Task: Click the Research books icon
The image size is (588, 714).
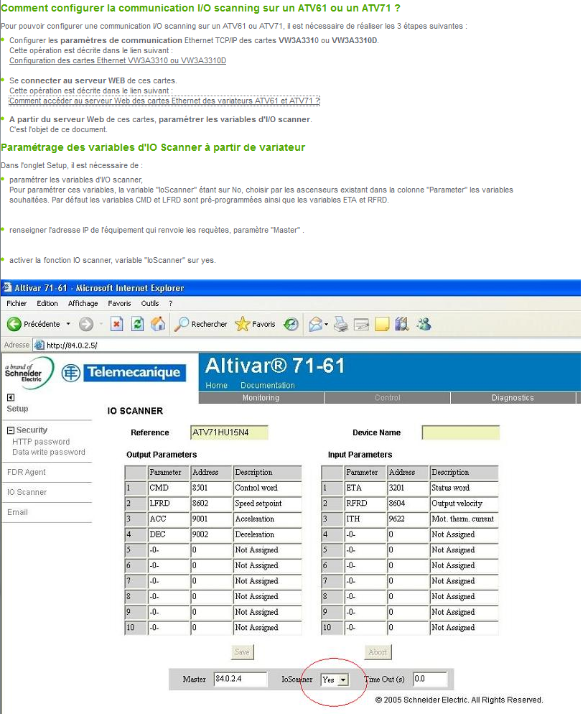Action: [x=402, y=324]
